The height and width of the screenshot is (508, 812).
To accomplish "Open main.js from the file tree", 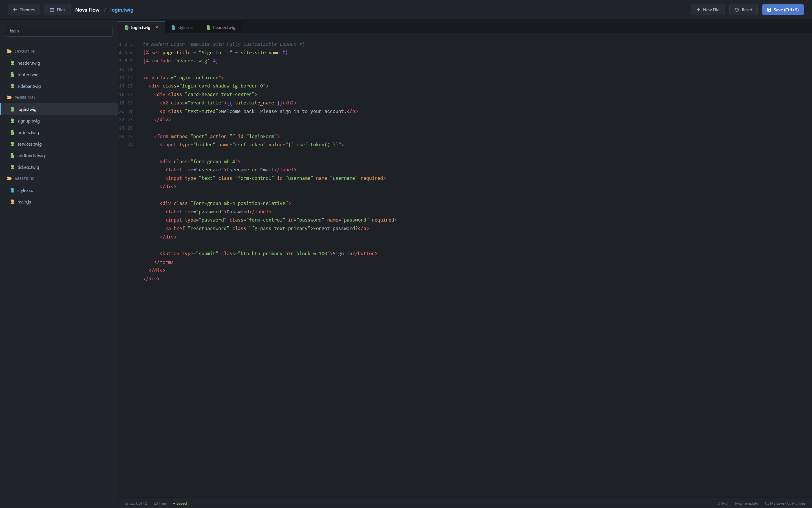I will click(x=59, y=202).
